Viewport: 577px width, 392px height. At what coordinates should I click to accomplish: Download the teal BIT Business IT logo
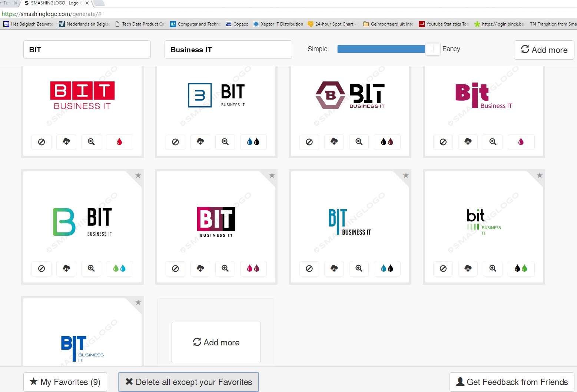334,269
